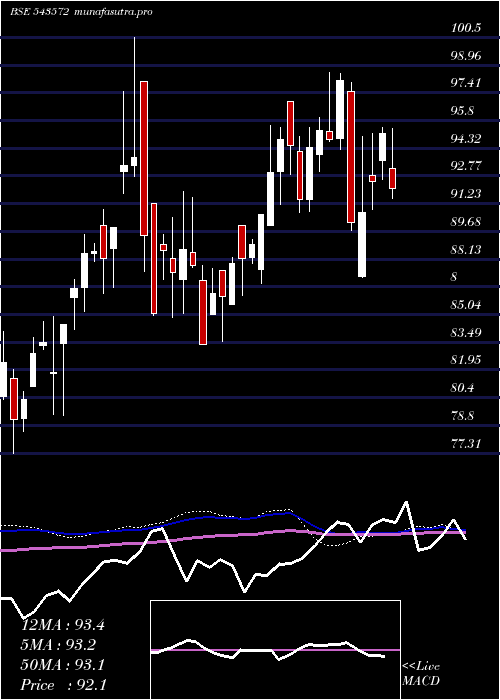
Task: Click the last red candlestick on the right
Action: 392,178
